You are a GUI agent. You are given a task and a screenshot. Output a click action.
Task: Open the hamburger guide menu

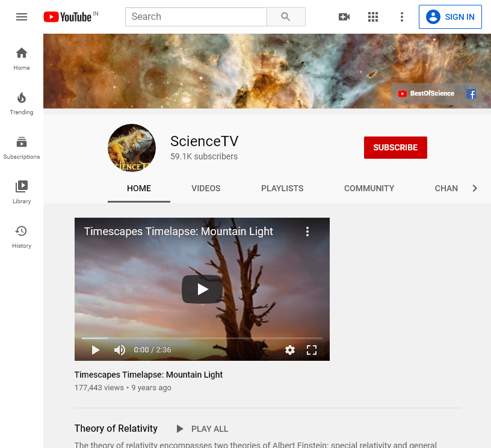pyautogui.click(x=22, y=17)
